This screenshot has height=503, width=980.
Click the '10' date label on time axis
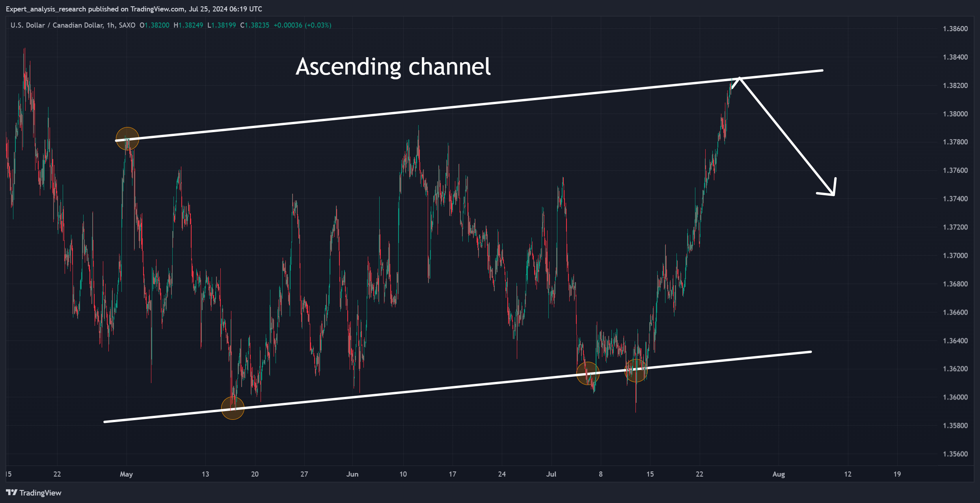pos(403,474)
